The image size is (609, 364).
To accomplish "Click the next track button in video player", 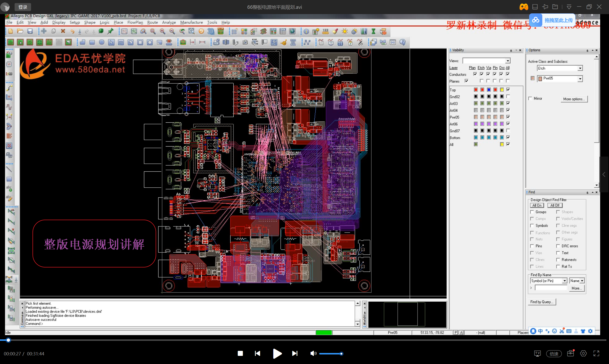I will (x=295, y=353).
